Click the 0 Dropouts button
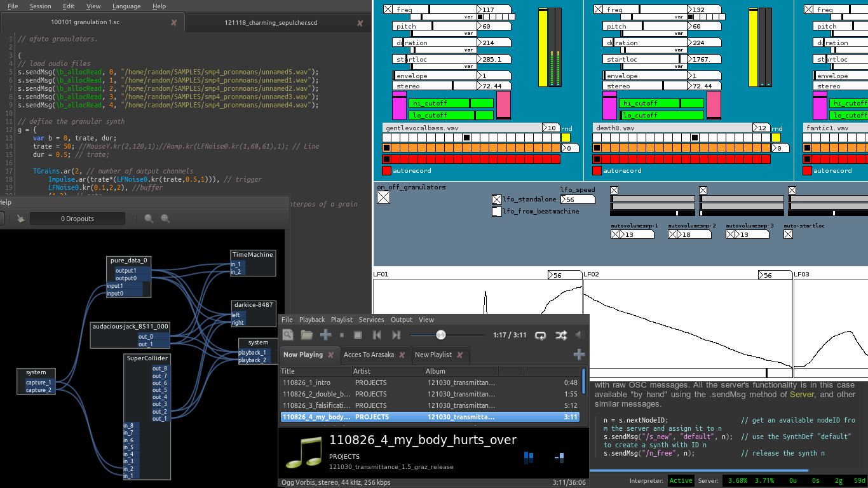868x488 pixels. (x=78, y=219)
